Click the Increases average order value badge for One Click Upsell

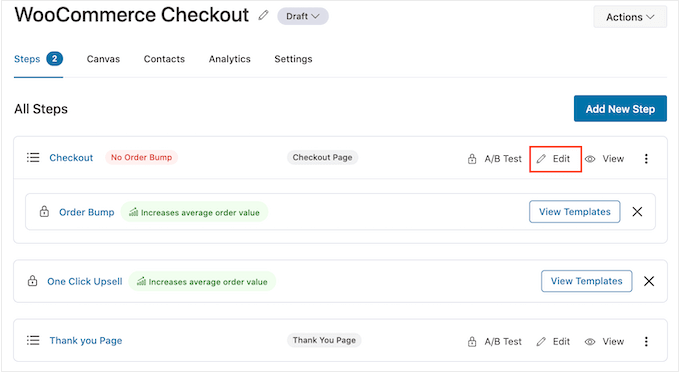202,281
